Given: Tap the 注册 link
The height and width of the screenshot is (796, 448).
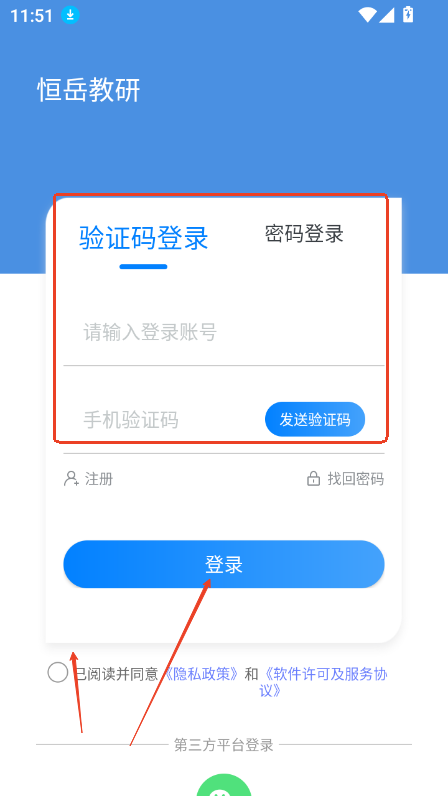Looking at the screenshot, I should click(99, 479).
